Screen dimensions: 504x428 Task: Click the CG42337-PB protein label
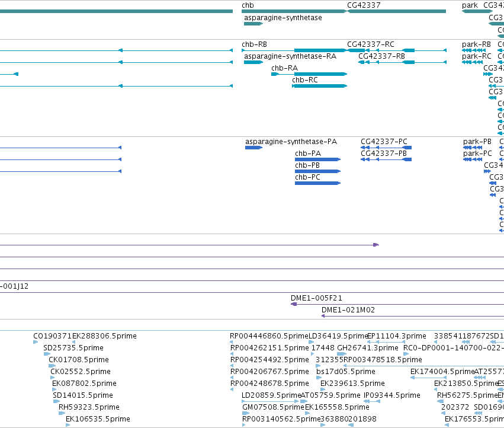(x=383, y=154)
